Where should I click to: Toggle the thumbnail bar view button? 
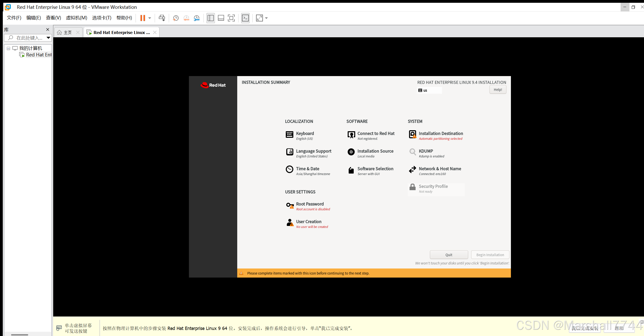click(221, 18)
